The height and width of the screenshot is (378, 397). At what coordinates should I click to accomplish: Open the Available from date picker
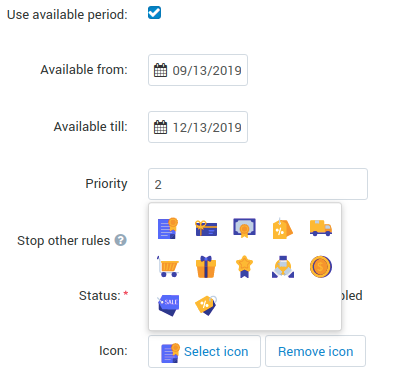pos(198,70)
